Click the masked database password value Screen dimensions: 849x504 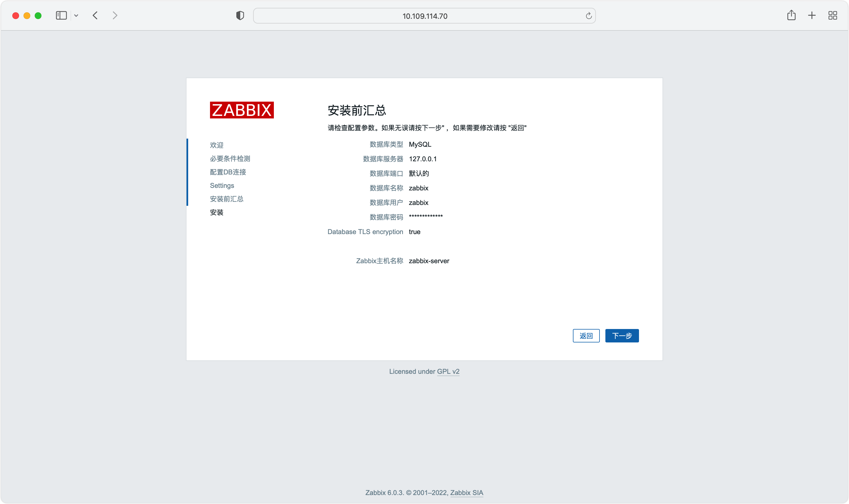point(426,216)
